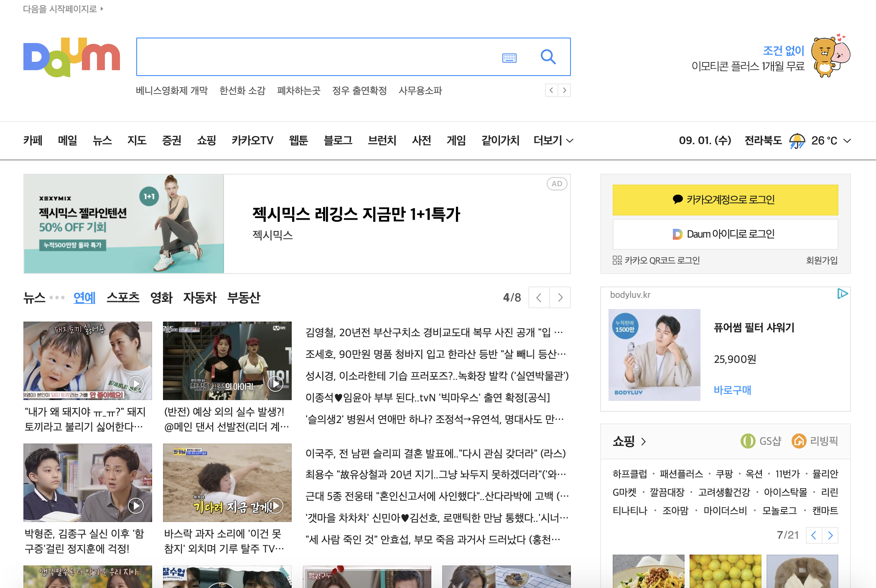This screenshot has width=876, height=588.
Task: Log in with 카카오계정 yellow button
Action: click(725, 200)
